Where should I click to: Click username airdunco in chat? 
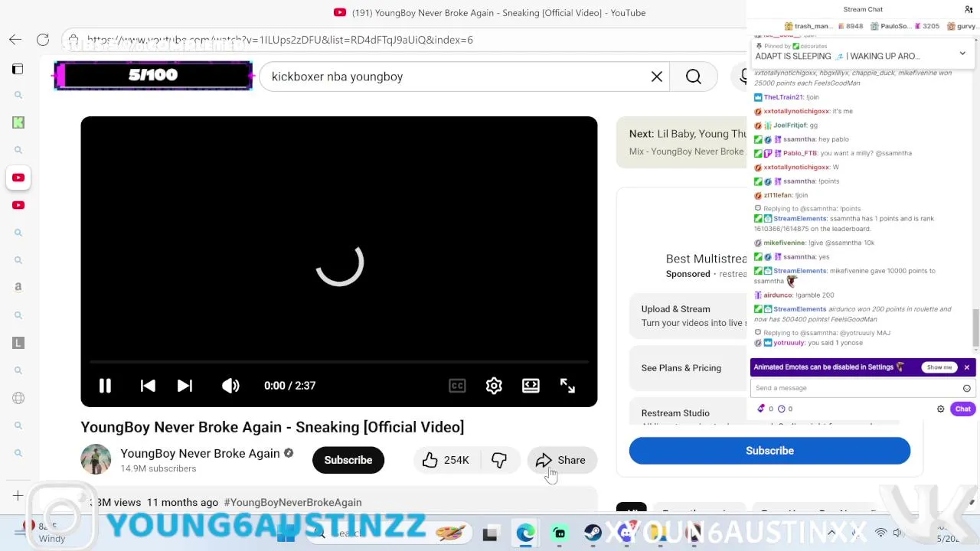(778, 295)
